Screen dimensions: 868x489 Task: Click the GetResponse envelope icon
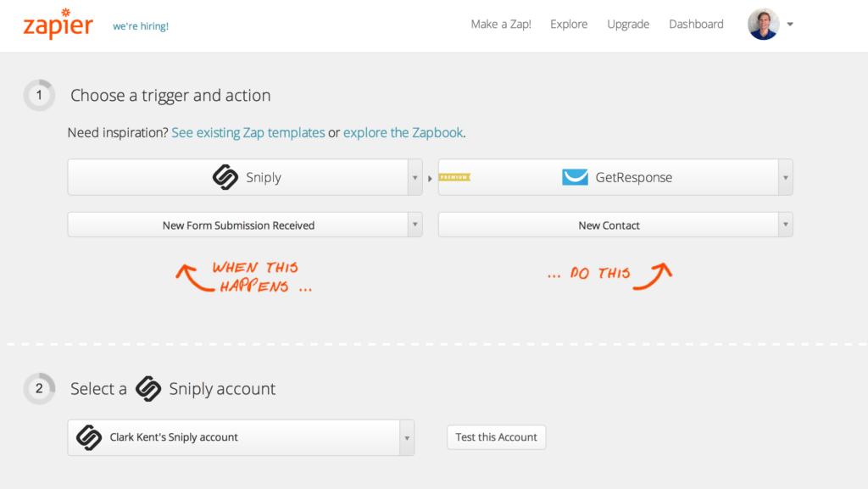575,177
